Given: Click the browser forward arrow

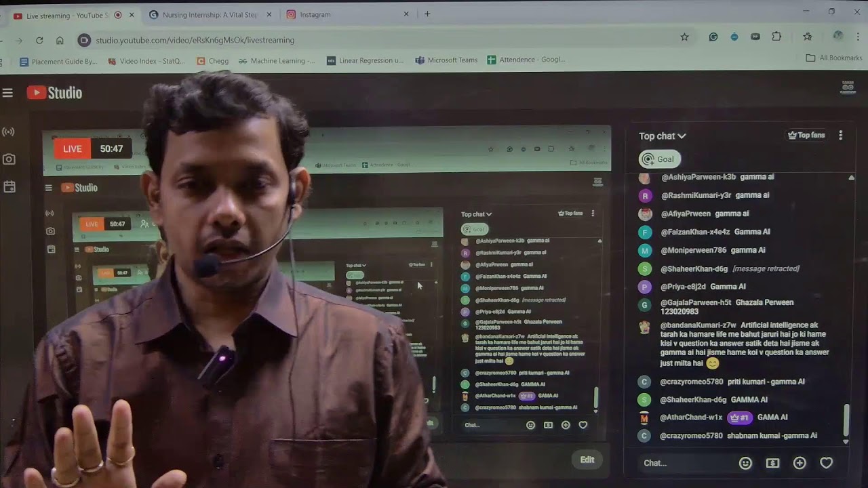Looking at the screenshot, I should click(18, 41).
